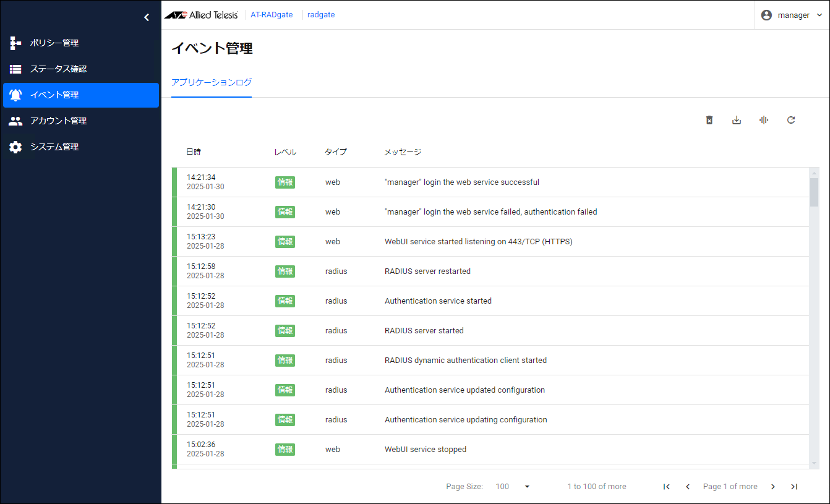Go to the previous log page

pyautogui.click(x=688, y=487)
